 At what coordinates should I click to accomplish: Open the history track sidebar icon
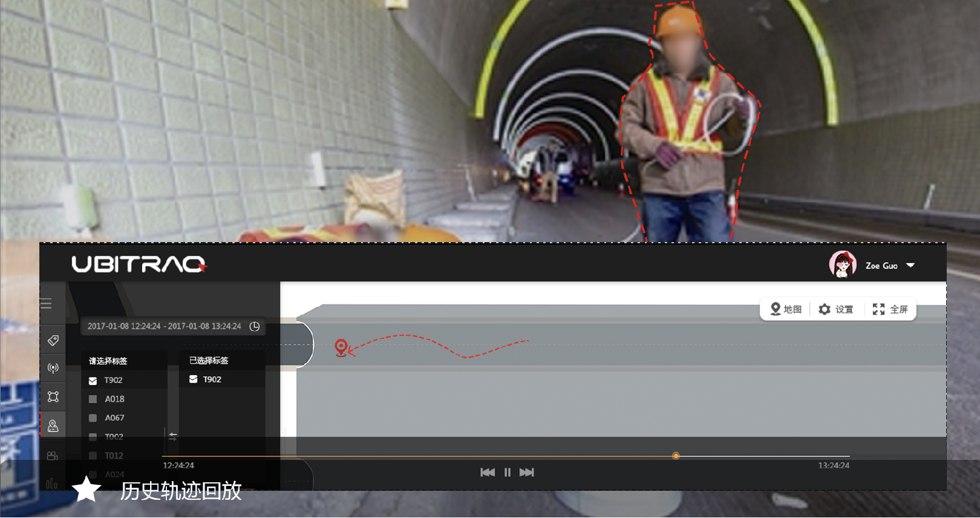53,426
